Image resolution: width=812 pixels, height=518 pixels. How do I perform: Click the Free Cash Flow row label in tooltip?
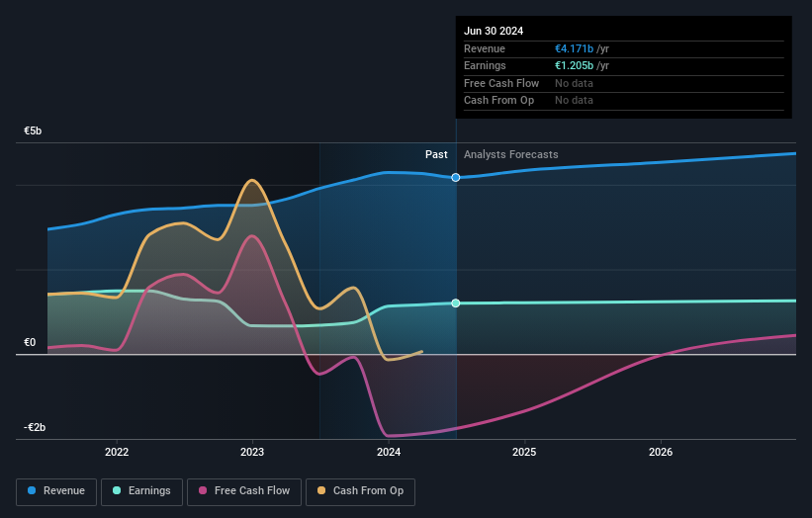tap(501, 83)
